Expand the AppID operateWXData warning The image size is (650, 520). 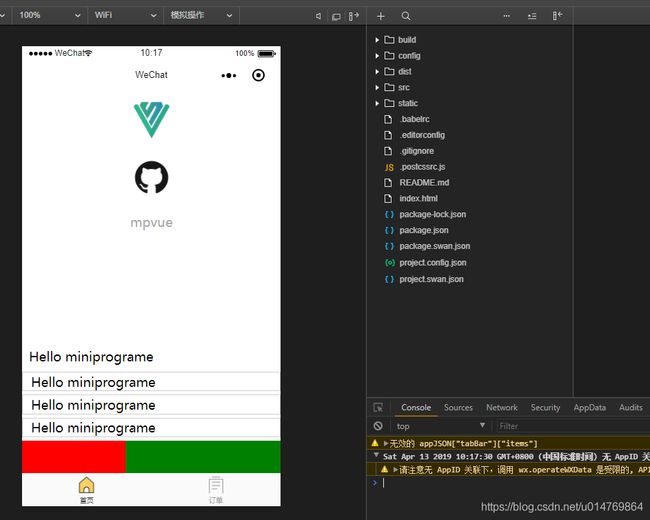pos(395,469)
